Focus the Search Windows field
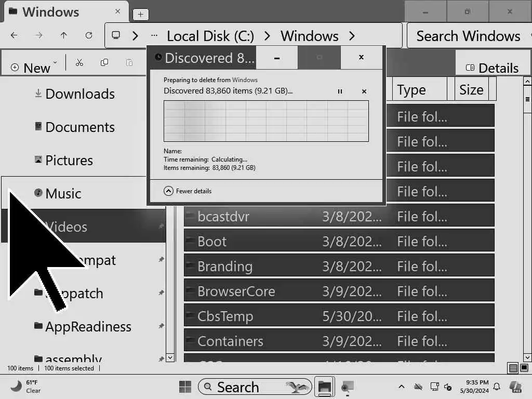Viewport: 532px width, 399px height. tap(469, 36)
